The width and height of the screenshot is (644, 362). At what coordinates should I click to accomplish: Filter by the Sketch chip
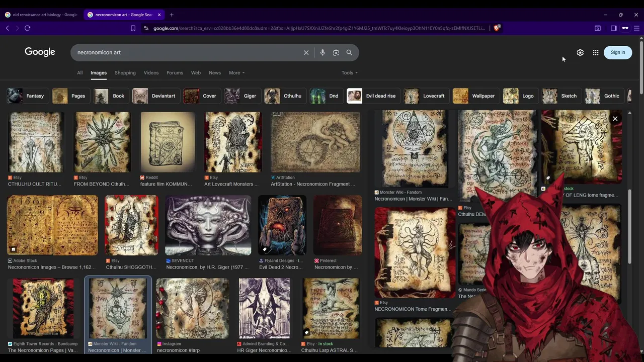561,96
